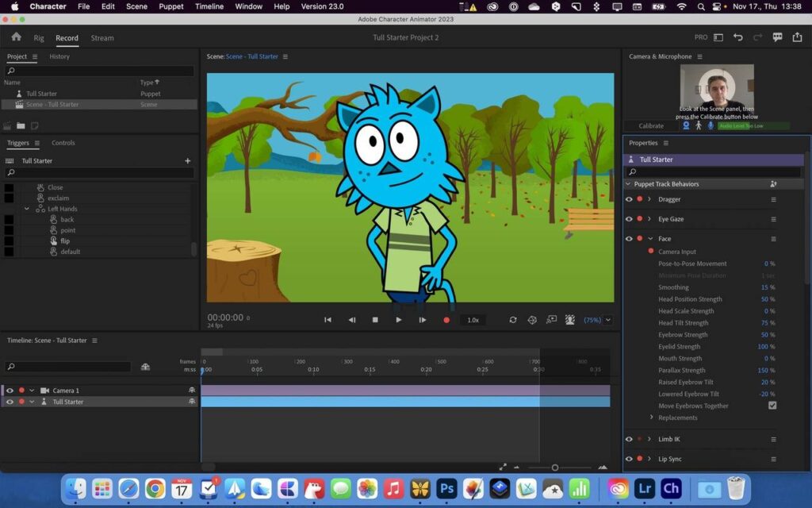Toggle Face behavior visibility eye
Image resolution: width=812 pixels, height=508 pixels.
(629, 238)
